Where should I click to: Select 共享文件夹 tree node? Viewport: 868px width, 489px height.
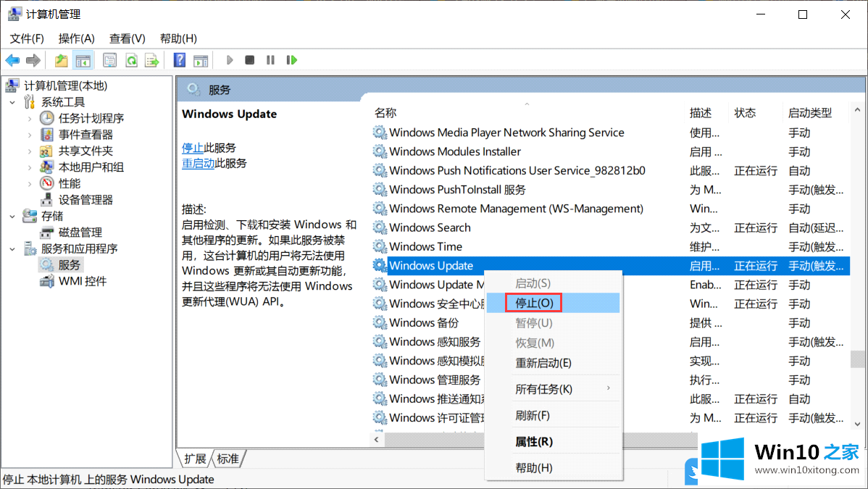coord(85,151)
